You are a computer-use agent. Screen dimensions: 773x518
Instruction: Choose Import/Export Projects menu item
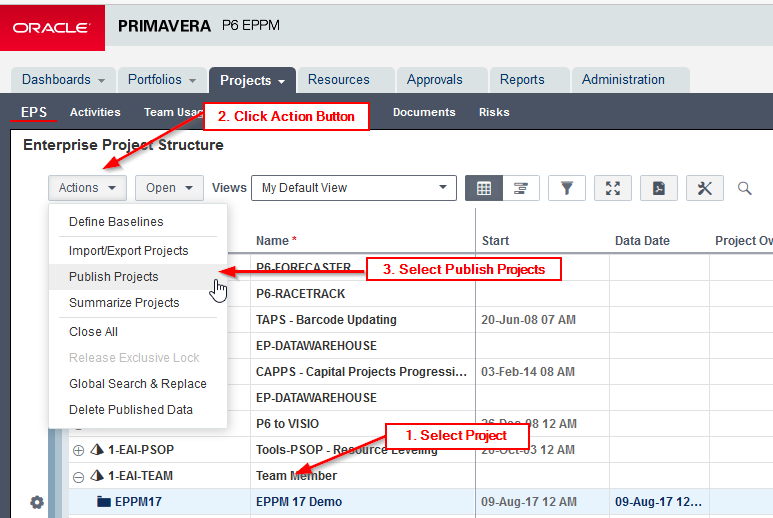point(138,251)
